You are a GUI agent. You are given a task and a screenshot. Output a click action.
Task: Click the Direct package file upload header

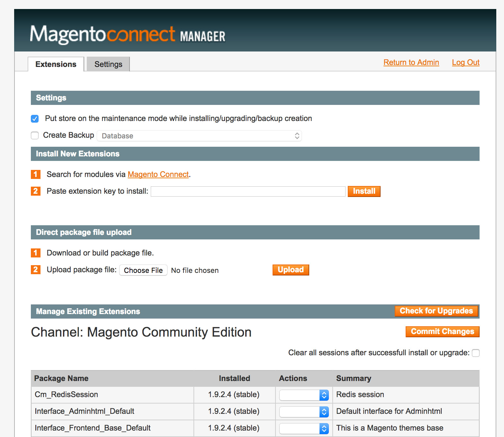point(255,232)
